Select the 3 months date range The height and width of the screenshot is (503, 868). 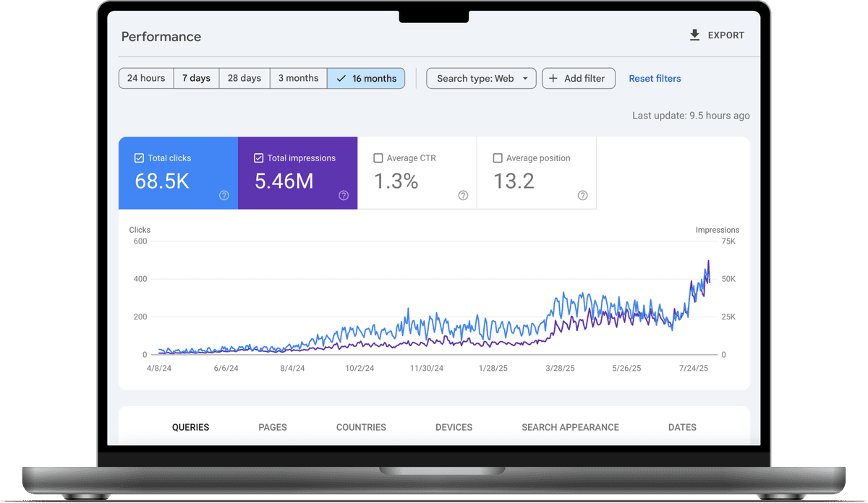(298, 78)
